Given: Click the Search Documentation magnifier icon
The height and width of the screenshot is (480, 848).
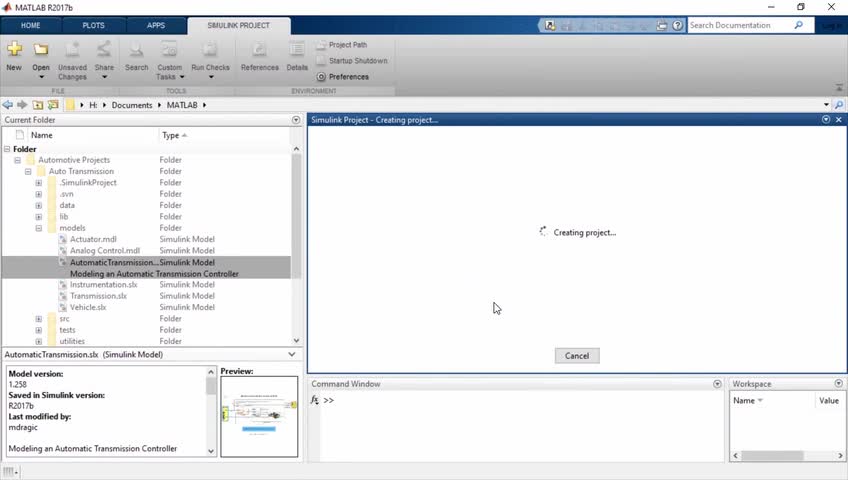Looking at the screenshot, I should click(x=799, y=25).
